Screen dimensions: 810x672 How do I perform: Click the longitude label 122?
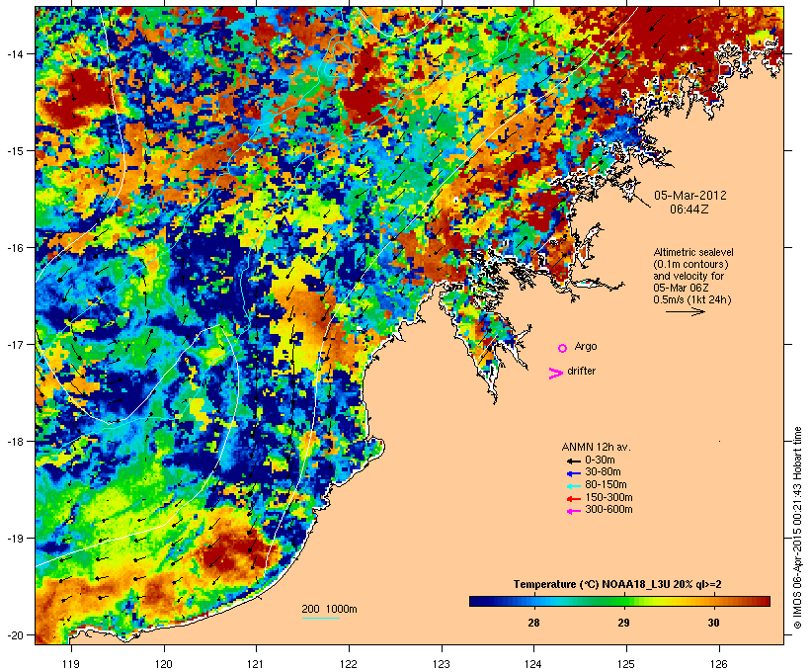[x=349, y=664]
